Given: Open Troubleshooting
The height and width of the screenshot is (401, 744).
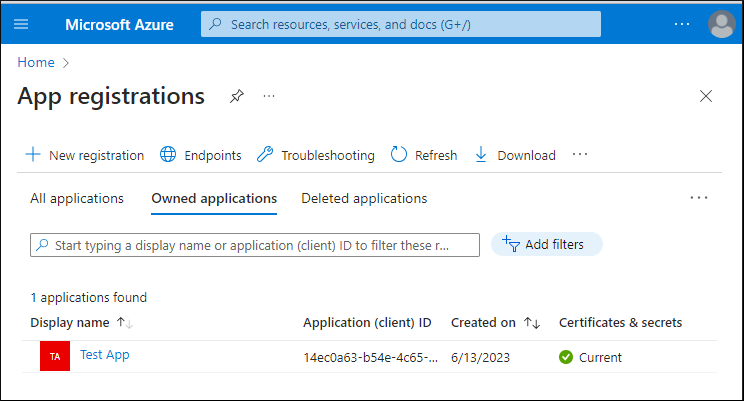Looking at the screenshot, I should [316, 155].
